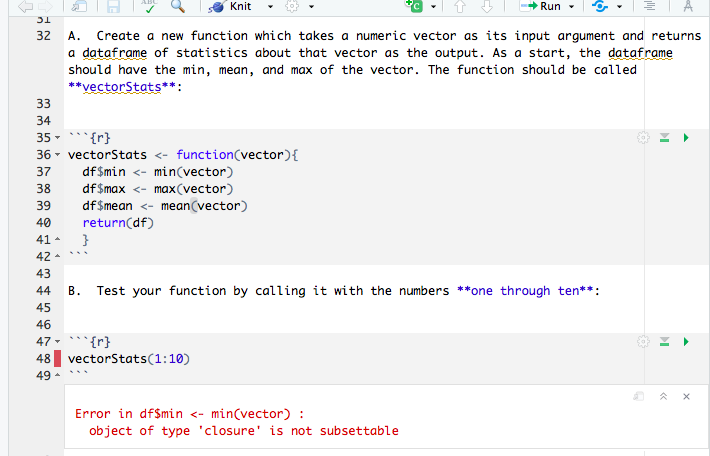The height and width of the screenshot is (456, 710).
Task: Click fold marker at line 49
Action: [x=58, y=375]
